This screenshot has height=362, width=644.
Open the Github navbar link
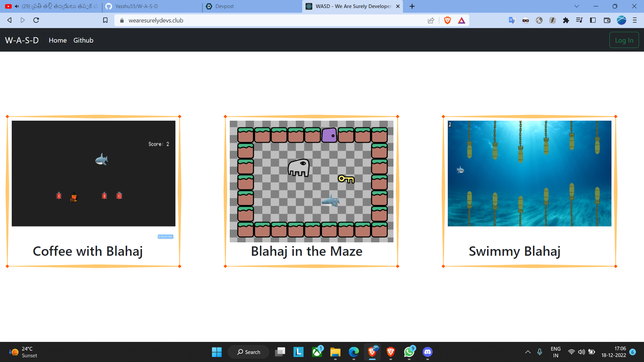pyautogui.click(x=83, y=40)
